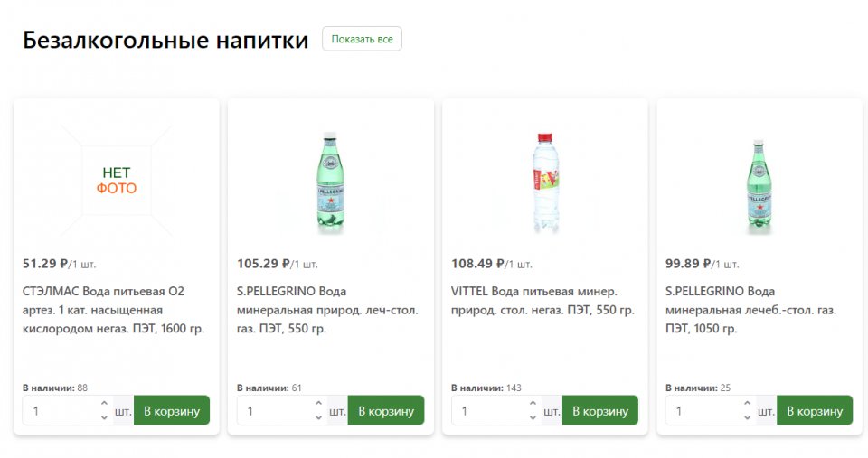The width and height of the screenshot is (868, 458).
Task: Increase quantity for S.PELLEGRINO 550 gr.
Action: click(318, 405)
